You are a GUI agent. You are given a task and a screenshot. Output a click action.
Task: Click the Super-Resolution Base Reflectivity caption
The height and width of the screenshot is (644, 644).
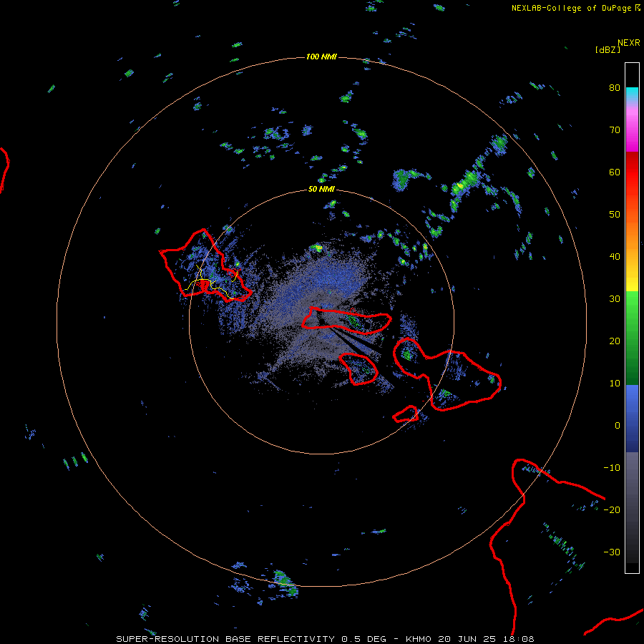(x=326, y=639)
